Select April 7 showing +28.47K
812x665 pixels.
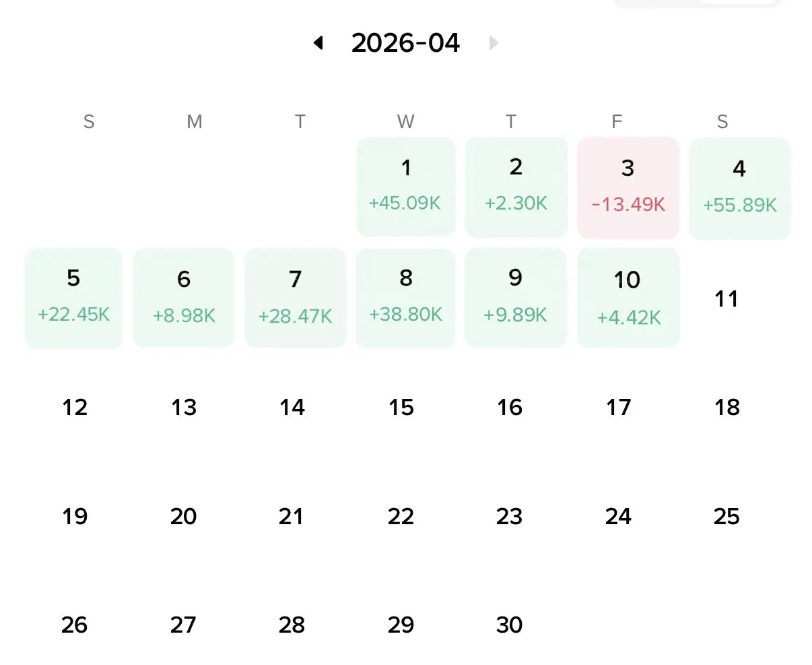295,298
